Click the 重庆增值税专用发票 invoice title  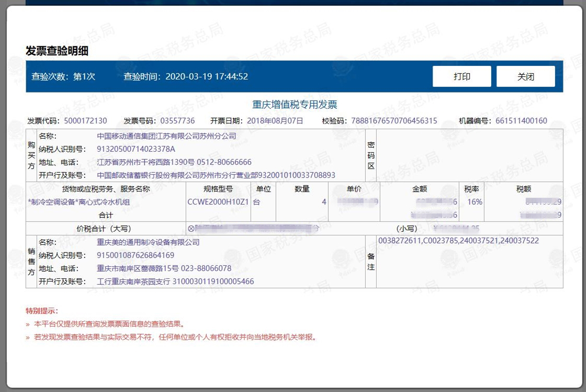pyautogui.click(x=295, y=105)
